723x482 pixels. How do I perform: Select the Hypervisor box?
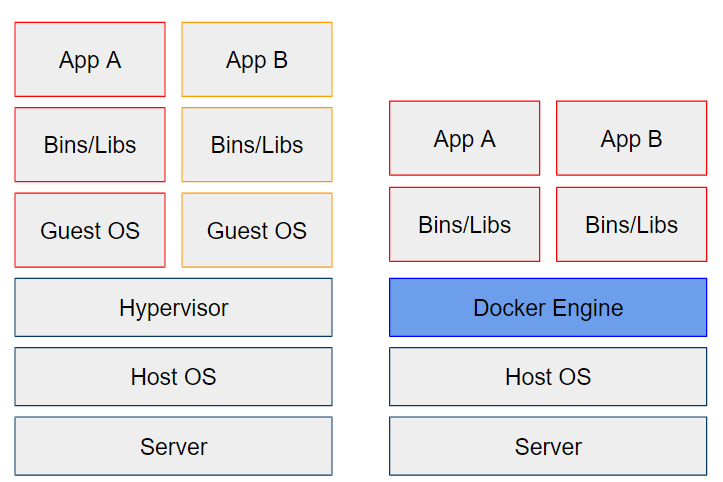(x=173, y=307)
